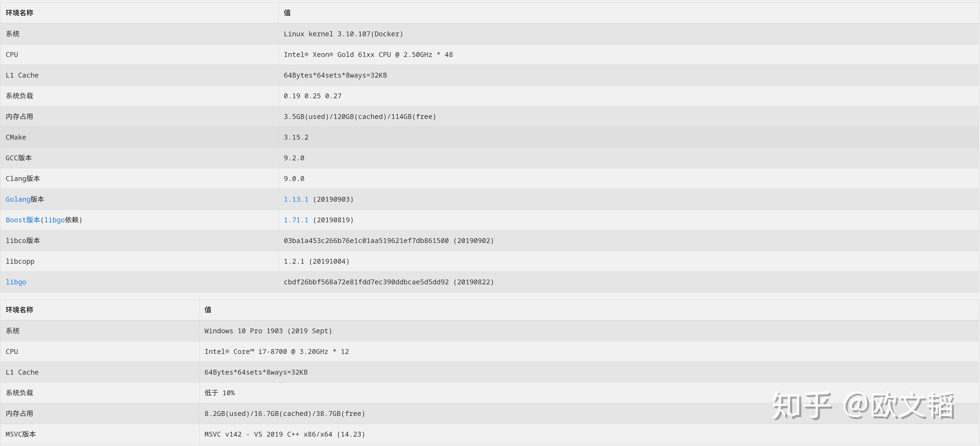This screenshot has height=446, width=980.
Task: Click the Windows 10 Pro 1903 cell
Action: (268, 331)
